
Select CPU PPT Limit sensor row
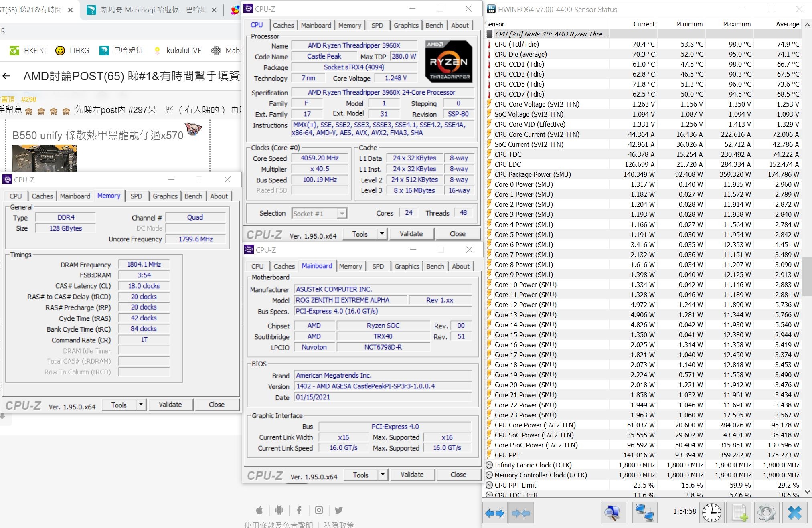coord(643,485)
